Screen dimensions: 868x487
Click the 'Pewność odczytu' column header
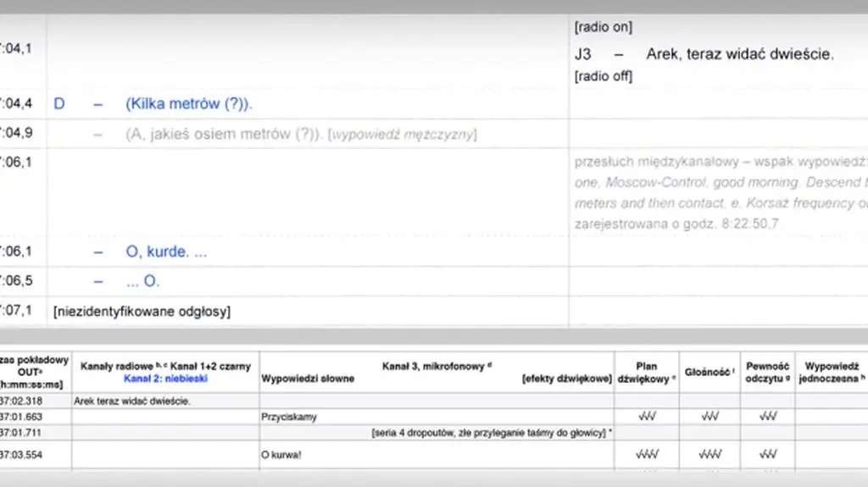[767, 373]
